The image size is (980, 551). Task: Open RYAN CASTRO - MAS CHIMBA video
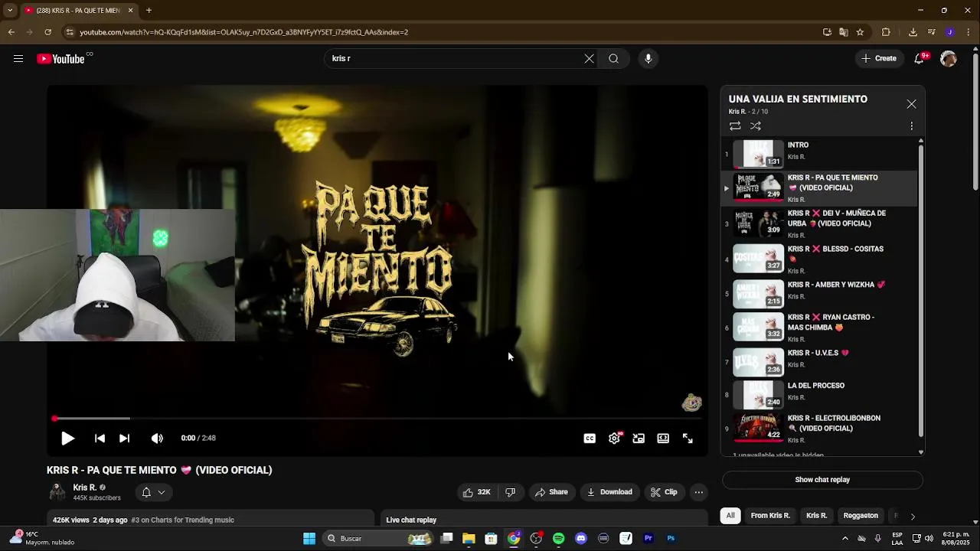(x=819, y=328)
